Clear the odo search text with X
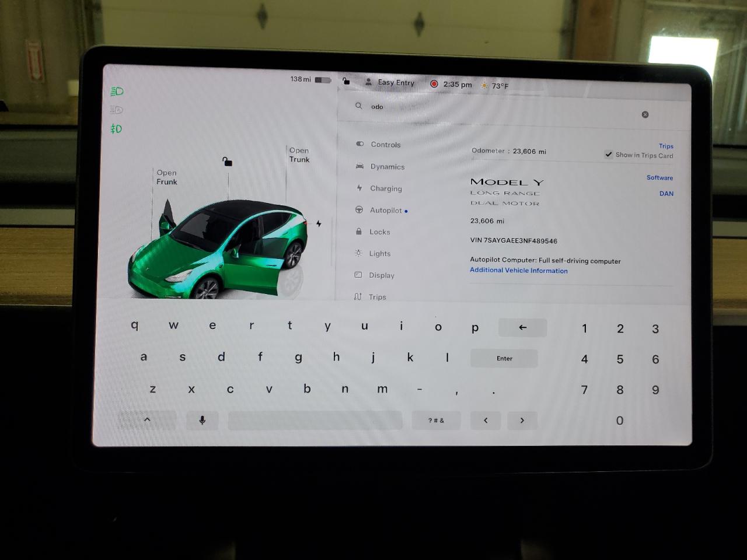The height and width of the screenshot is (560, 747). [x=645, y=114]
